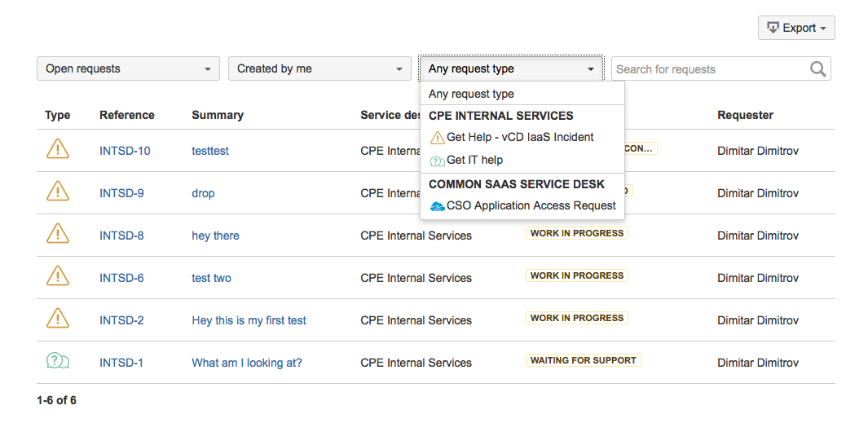Click WORK IN PROGRESS status for INTSD-2
868x423 pixels.
[577, 319]
